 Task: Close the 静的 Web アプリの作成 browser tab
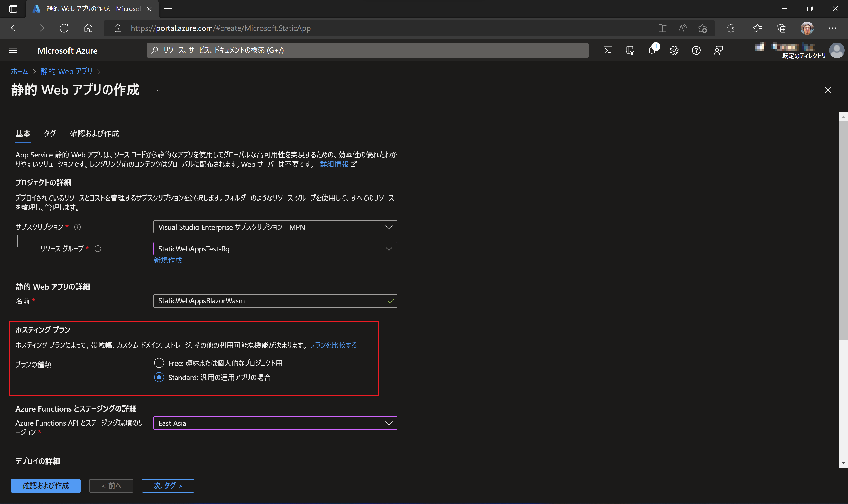point(149,9)
